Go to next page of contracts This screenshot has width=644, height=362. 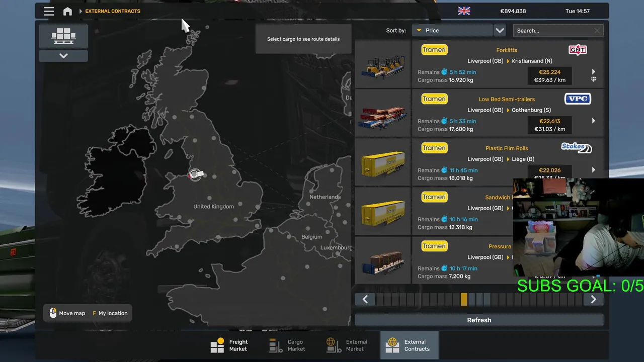(x=593, y=300)
